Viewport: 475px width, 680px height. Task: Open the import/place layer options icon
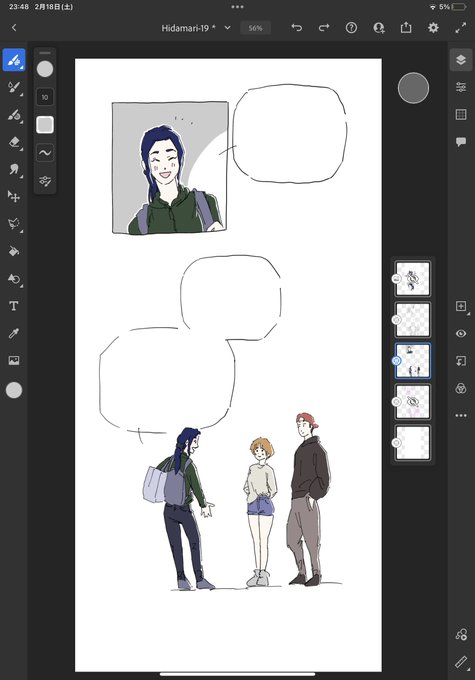[461, 361]
